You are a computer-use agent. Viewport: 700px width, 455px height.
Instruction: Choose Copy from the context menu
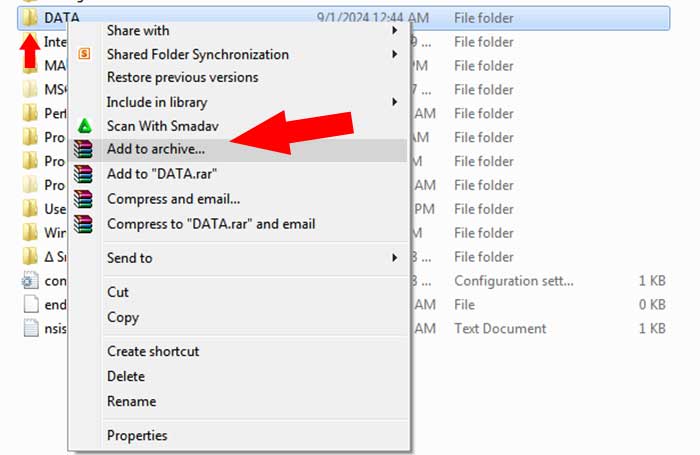click(x=123, y=317)
